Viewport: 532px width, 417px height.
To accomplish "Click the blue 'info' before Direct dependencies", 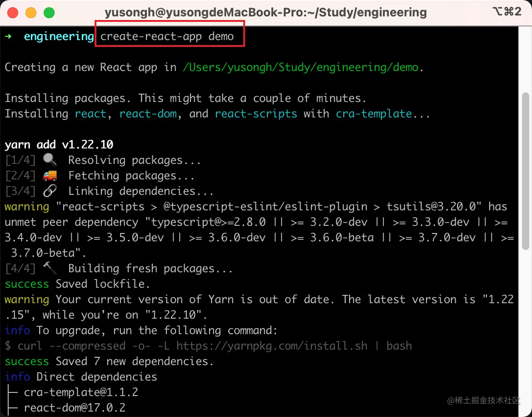I will 17,377.
